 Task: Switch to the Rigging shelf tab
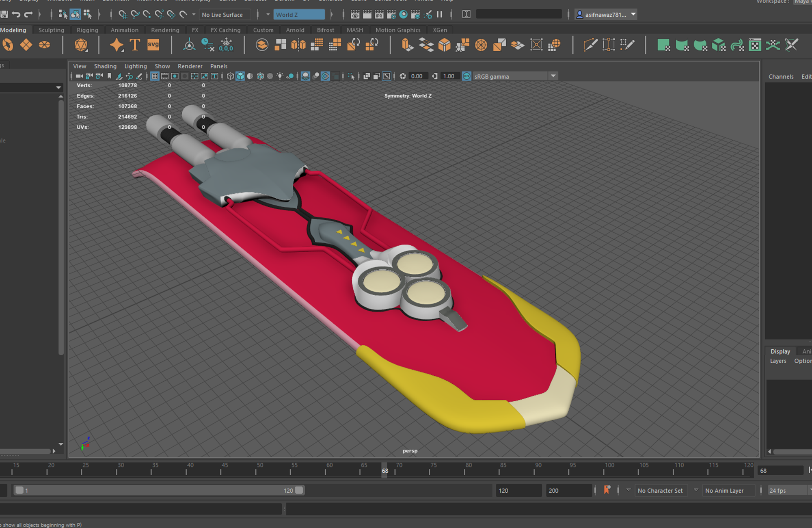pyautogui.click(x=87, y=30)
